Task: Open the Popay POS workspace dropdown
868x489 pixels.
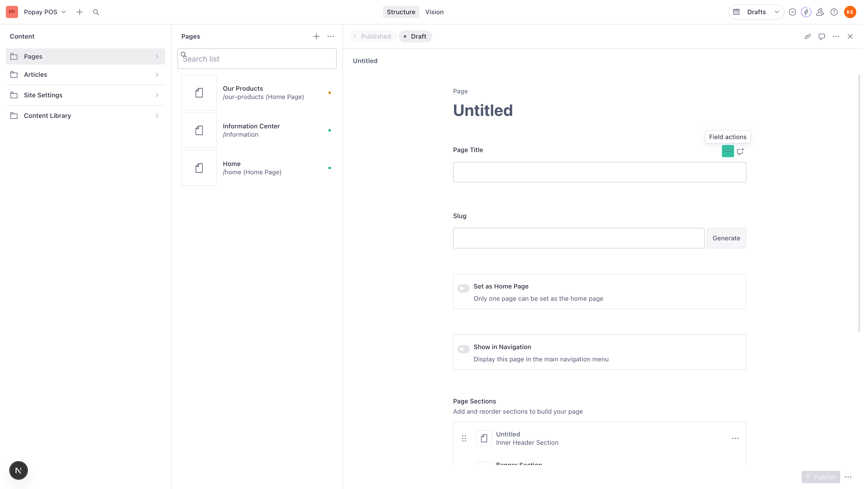Action: click(x=44, y=12)
